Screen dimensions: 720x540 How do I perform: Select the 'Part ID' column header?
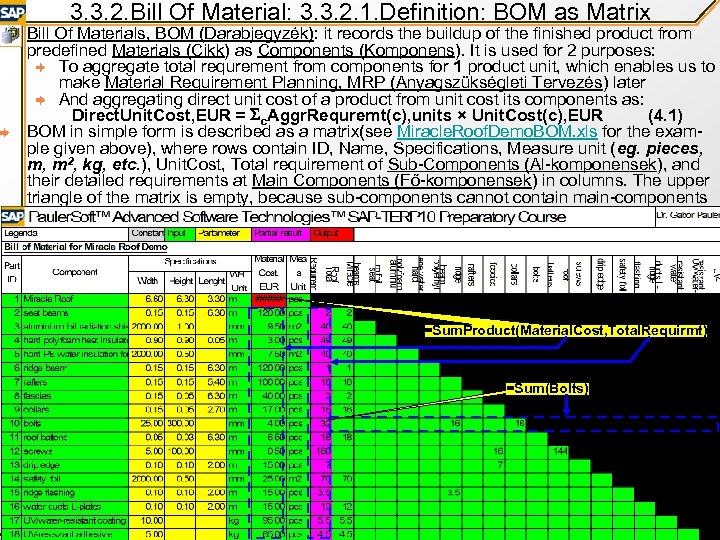click(12, 274)
